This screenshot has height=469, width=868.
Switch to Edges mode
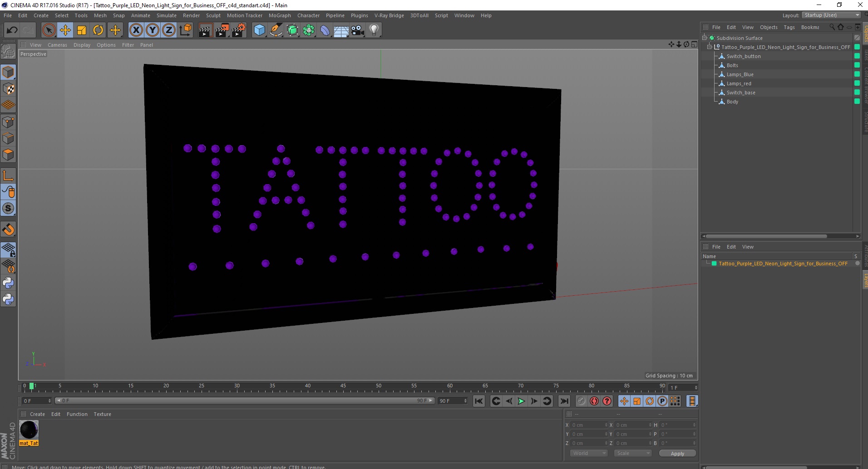point(8,138)
